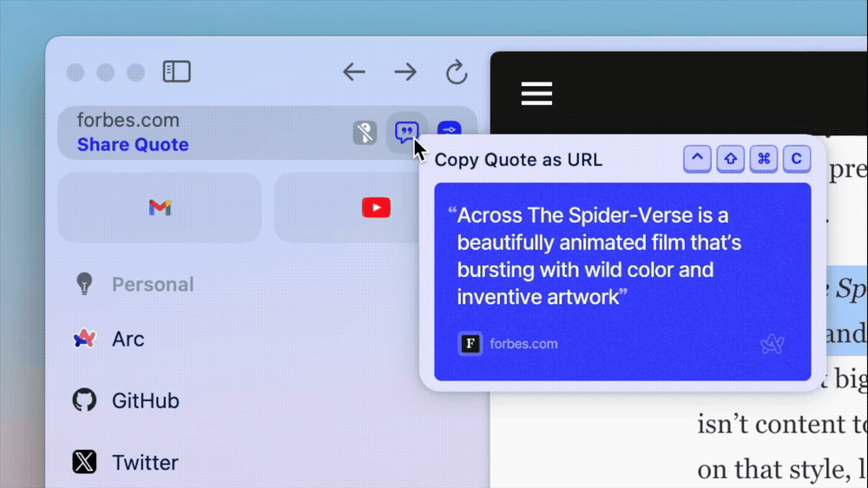
Task: Click the Arc logo on quote card
Action: (773, 345)
